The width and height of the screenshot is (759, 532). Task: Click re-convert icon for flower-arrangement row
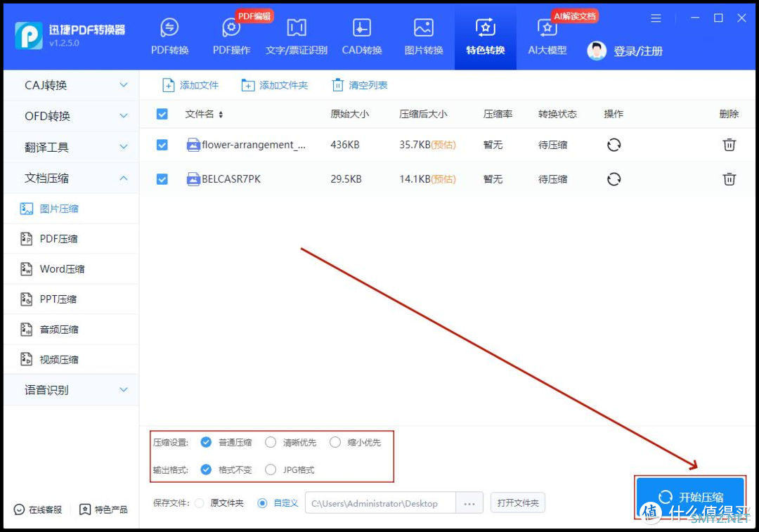coord(614,145)
